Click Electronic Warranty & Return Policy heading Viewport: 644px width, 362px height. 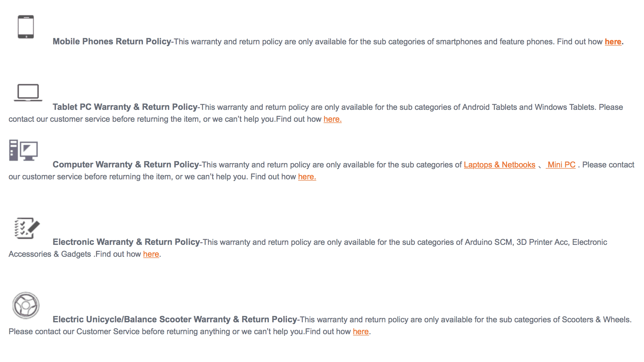[x=126, y=242]
